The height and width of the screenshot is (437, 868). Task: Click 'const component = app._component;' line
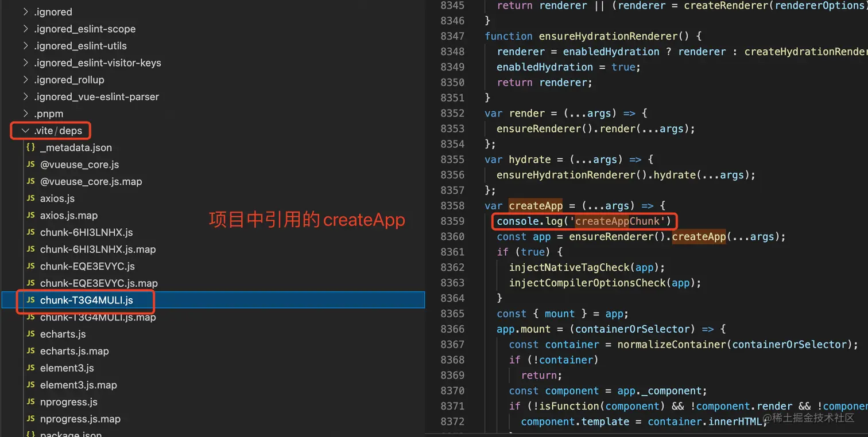[x=608, y=391]
